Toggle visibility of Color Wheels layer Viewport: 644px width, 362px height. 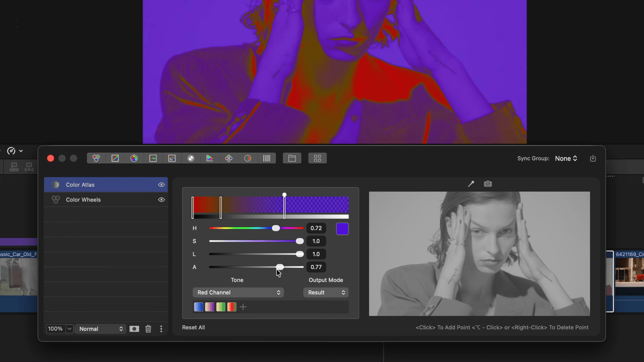click(x=161, y=199)
